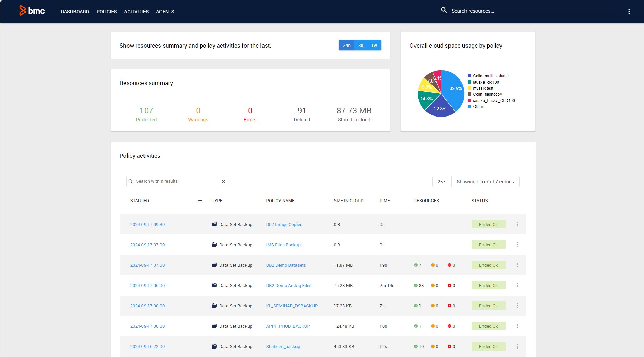This screenshot has height=357, width=644.
Task: Click folder icon on IMS Files Backup row
Action: (214, 245)
